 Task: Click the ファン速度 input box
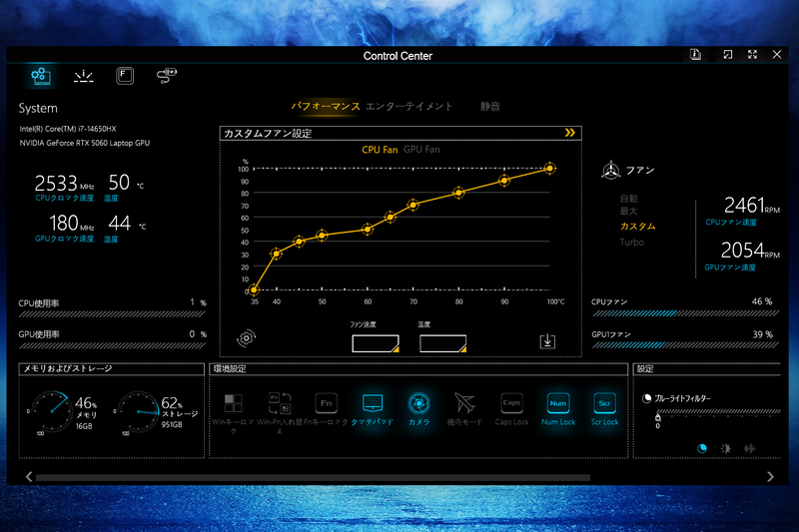click(x=376, y=343)
